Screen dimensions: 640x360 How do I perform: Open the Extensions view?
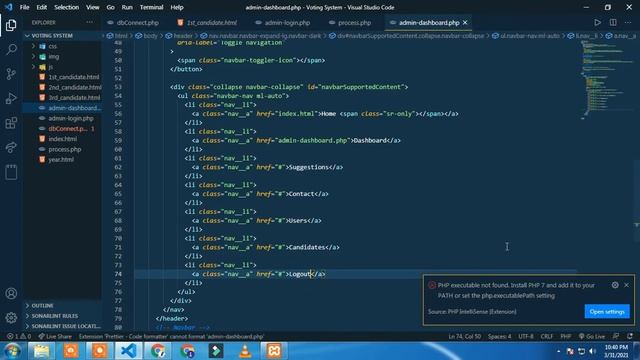click(11, 123)
